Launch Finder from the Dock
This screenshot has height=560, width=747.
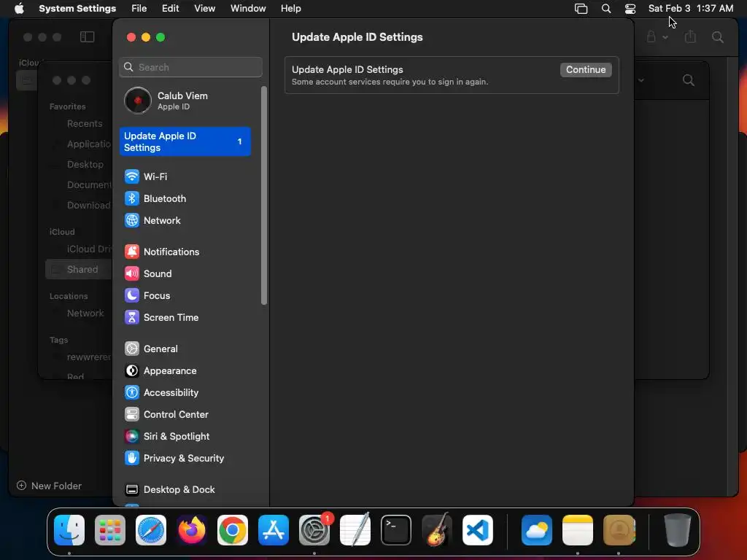pyautogui.click(x=69, y=530)
